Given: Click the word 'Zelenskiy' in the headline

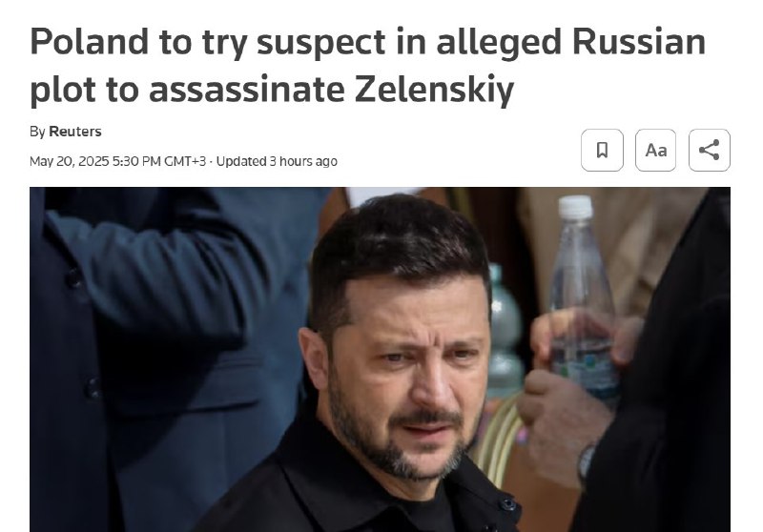Looking at the screenshot, I should (434, 90).
